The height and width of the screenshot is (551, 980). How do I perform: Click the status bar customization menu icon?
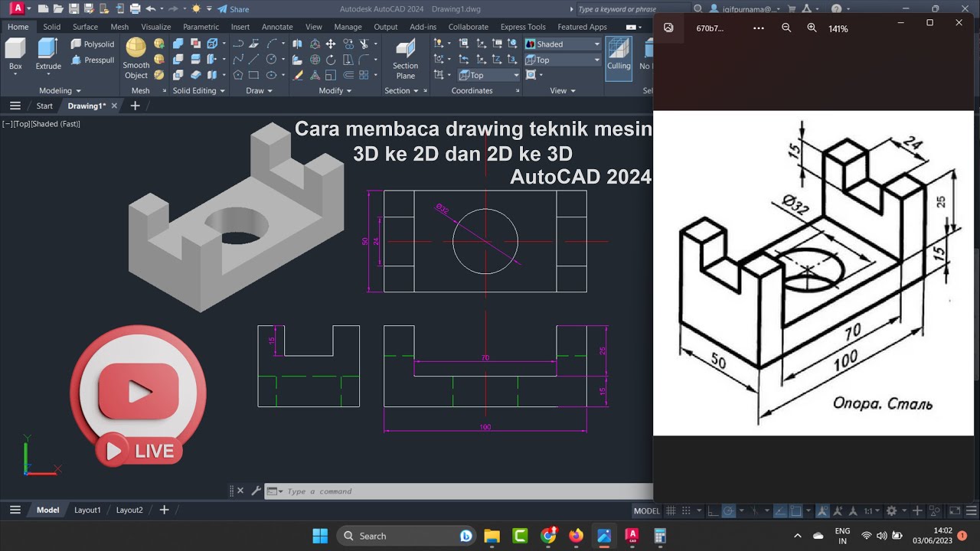pyautogui.click(x=972, y=510)
